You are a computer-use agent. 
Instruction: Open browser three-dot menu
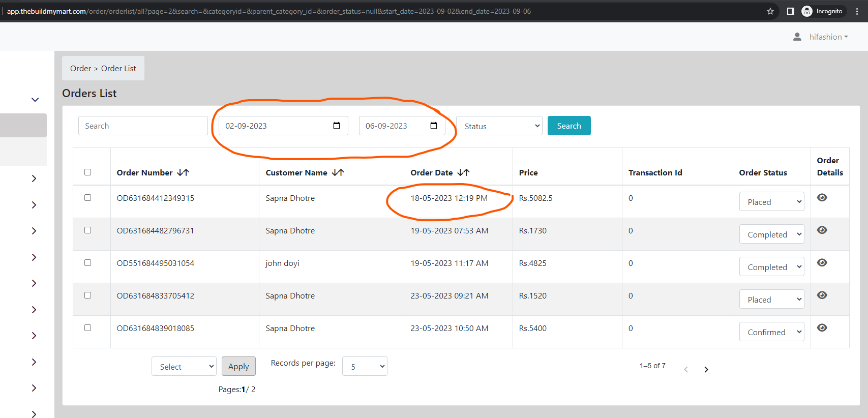[857, 11]
